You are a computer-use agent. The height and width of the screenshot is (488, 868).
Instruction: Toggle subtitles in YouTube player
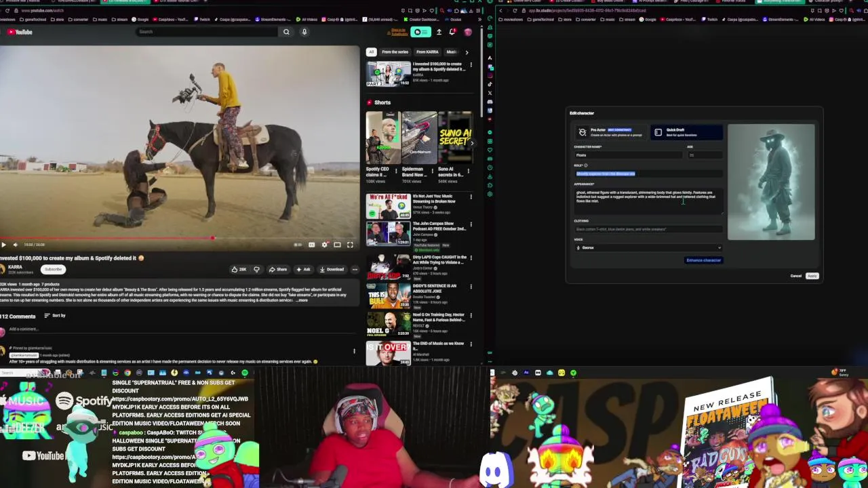coord(312,245)
